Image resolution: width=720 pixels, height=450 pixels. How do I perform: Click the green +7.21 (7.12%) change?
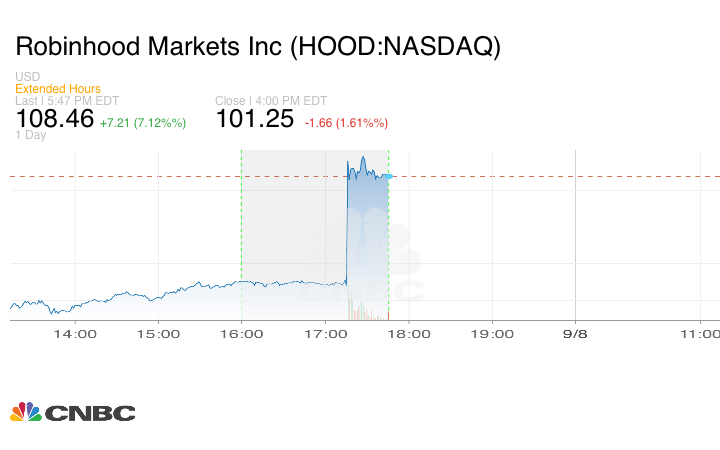[144, 123]
